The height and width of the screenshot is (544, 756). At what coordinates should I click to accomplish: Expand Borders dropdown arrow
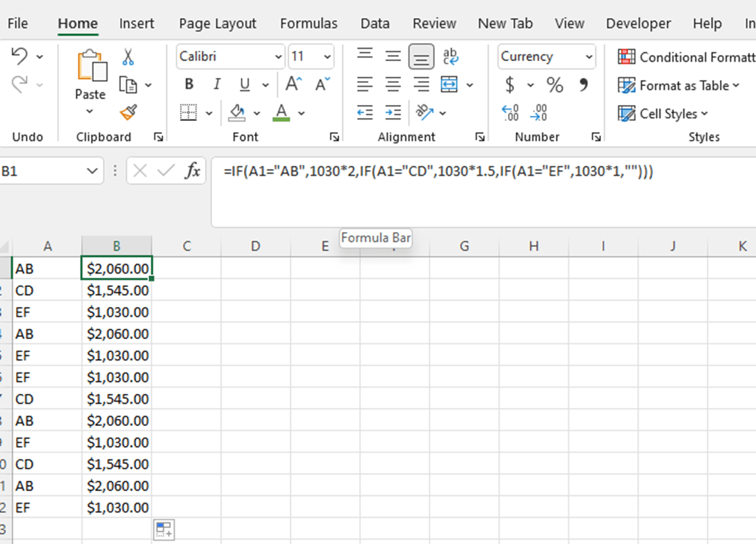click(208, 113)
